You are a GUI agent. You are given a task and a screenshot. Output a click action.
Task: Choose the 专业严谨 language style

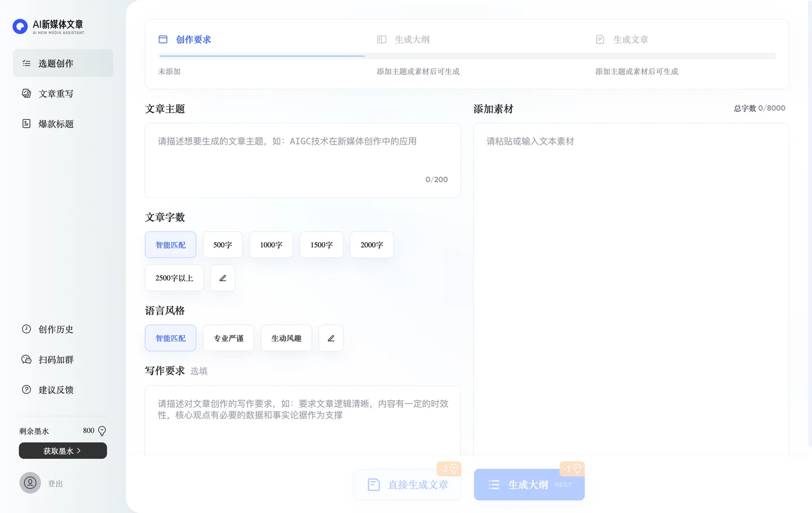228,339
